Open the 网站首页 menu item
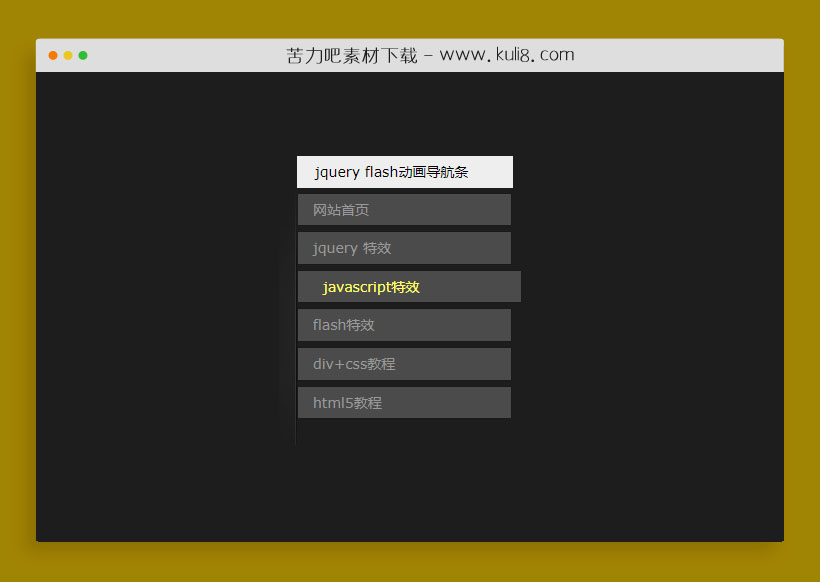 pos(404,210)
